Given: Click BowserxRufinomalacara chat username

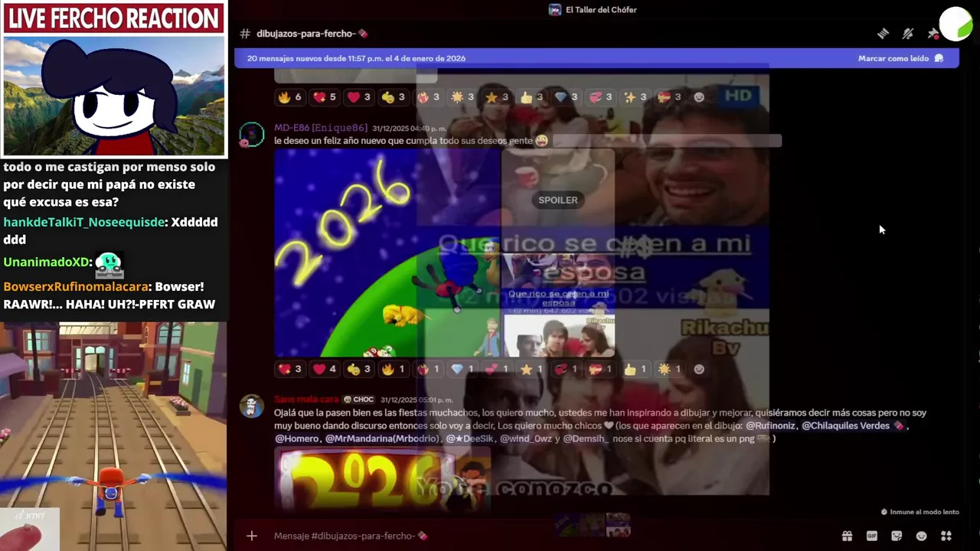Looking at the screenshot, I should (75, 286).
